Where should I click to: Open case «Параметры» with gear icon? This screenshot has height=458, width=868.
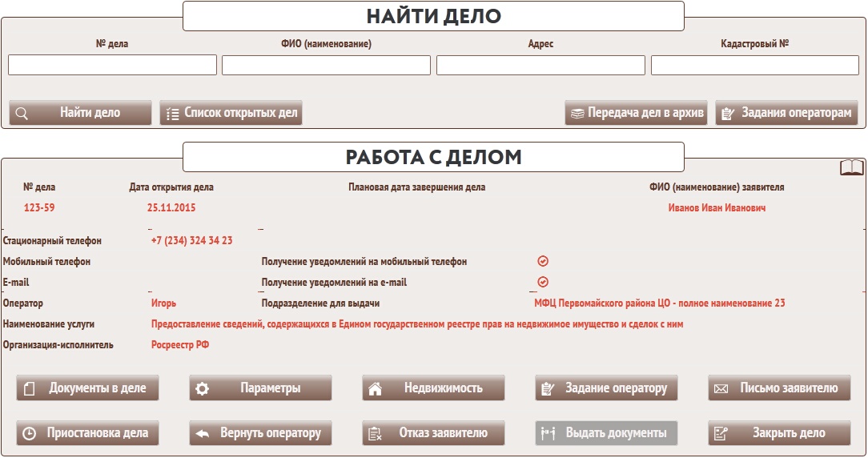coord(260,388)
